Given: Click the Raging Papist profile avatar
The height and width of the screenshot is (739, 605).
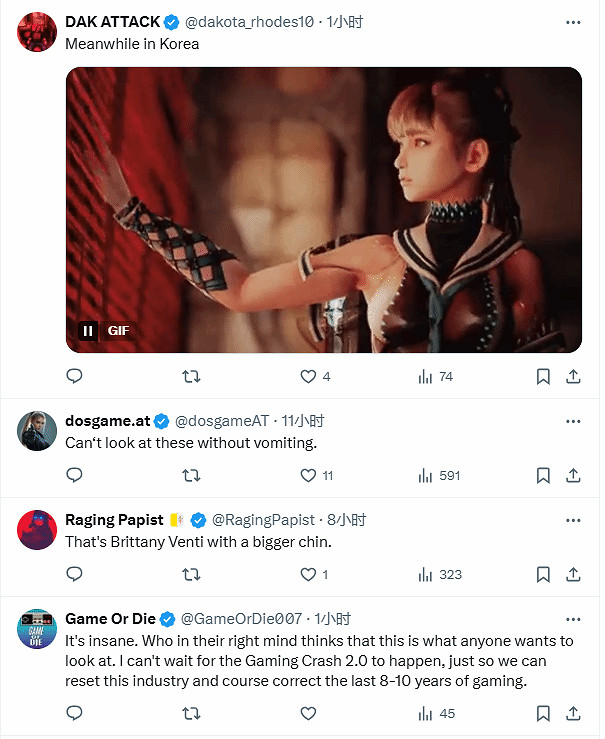Looking at the screenshot, I should point(37,530).
